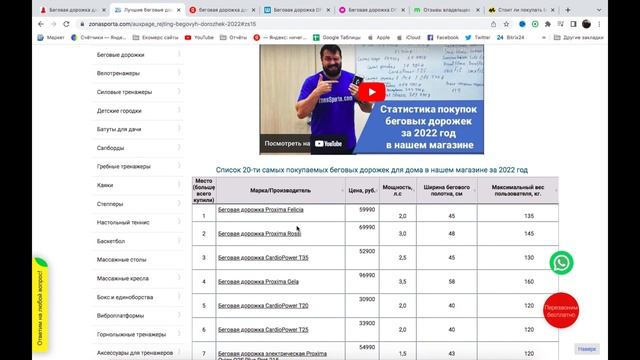Open Facebook bookmark

[x=443, y=37]
